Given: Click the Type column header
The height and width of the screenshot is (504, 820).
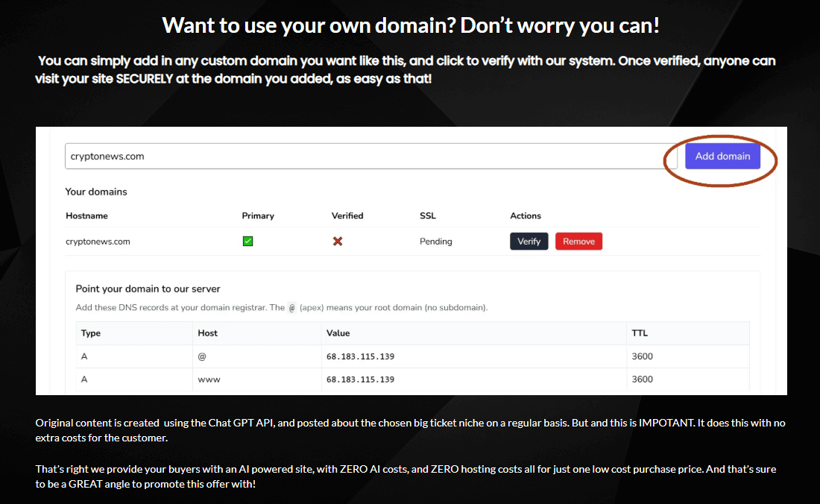Looking at the screenshot, I should (89, 333).
